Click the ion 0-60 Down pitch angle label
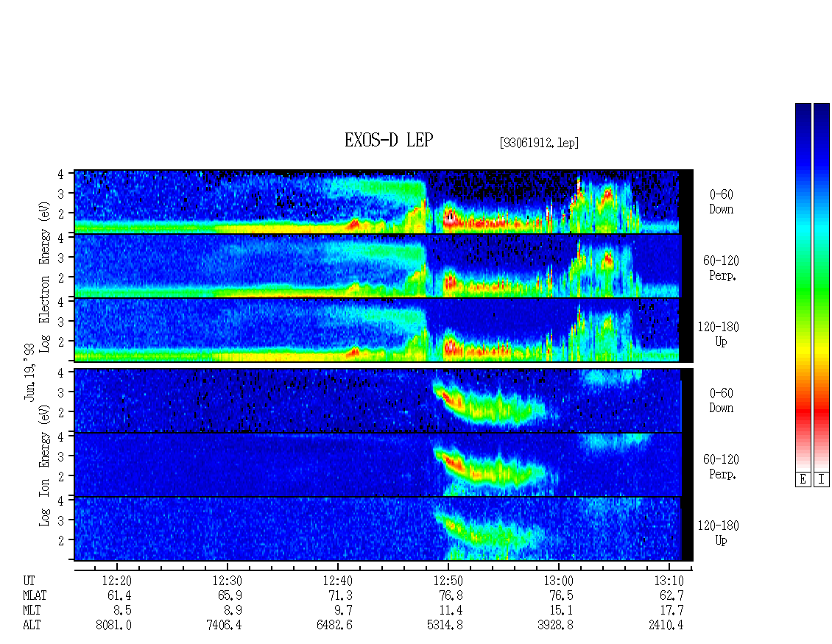 point(721,400)
